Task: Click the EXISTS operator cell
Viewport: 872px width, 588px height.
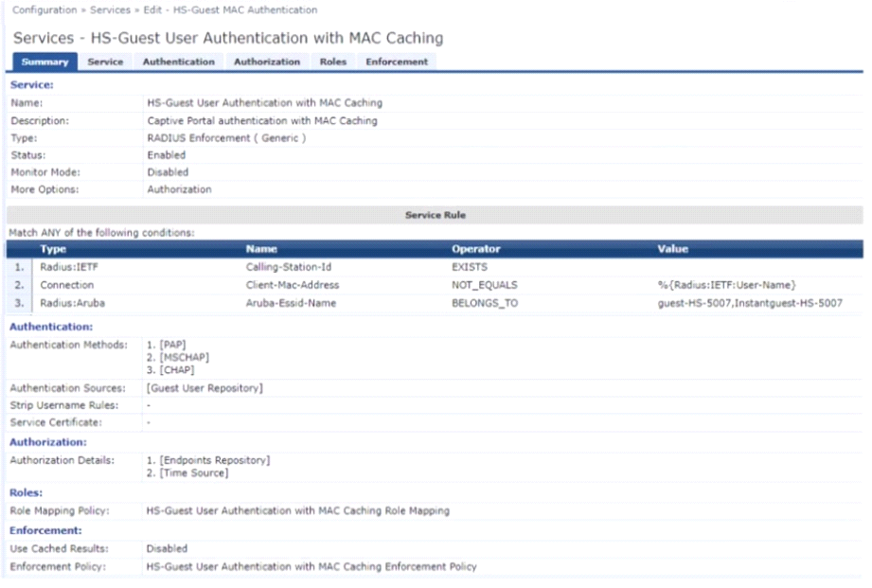Action: (470, 267)
